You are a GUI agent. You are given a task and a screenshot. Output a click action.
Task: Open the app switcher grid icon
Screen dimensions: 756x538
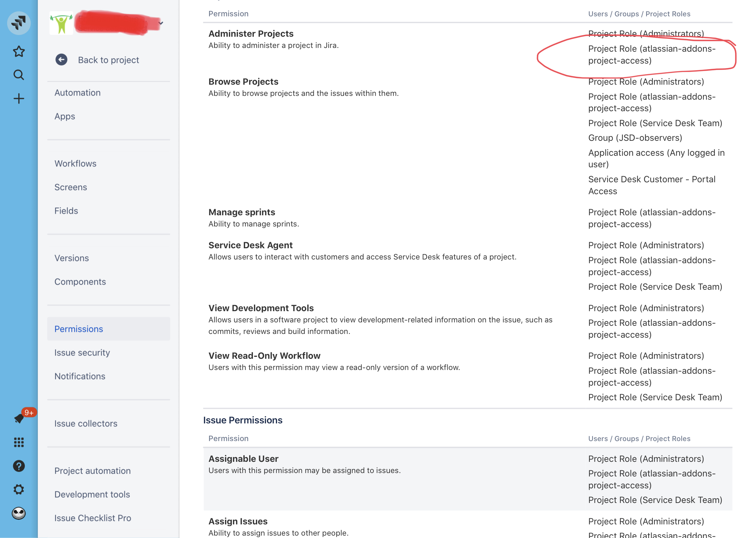19,442
